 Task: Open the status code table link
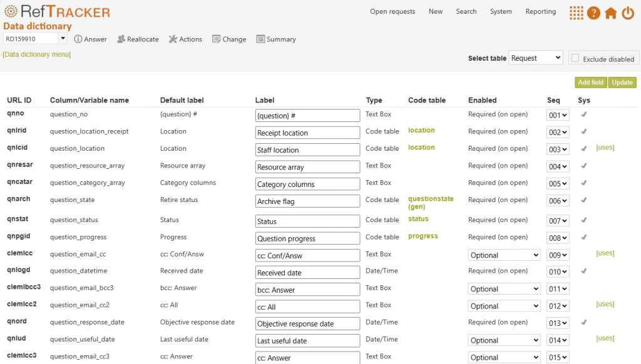click(418, 219)
